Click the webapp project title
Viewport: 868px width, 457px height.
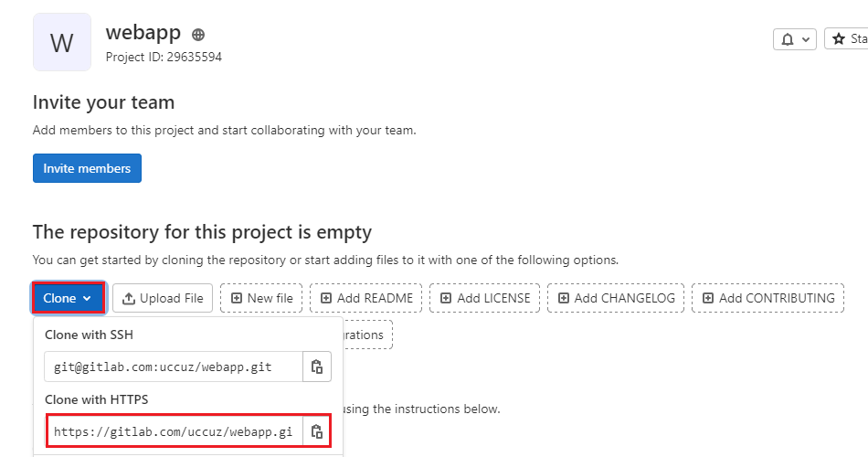[143, 33]
